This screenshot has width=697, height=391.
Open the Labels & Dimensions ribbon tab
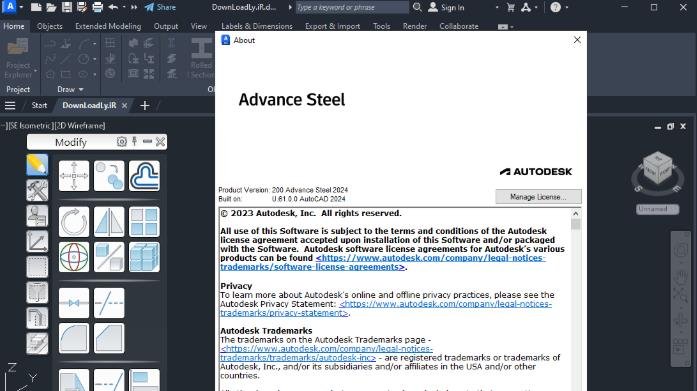pos(257,26)
